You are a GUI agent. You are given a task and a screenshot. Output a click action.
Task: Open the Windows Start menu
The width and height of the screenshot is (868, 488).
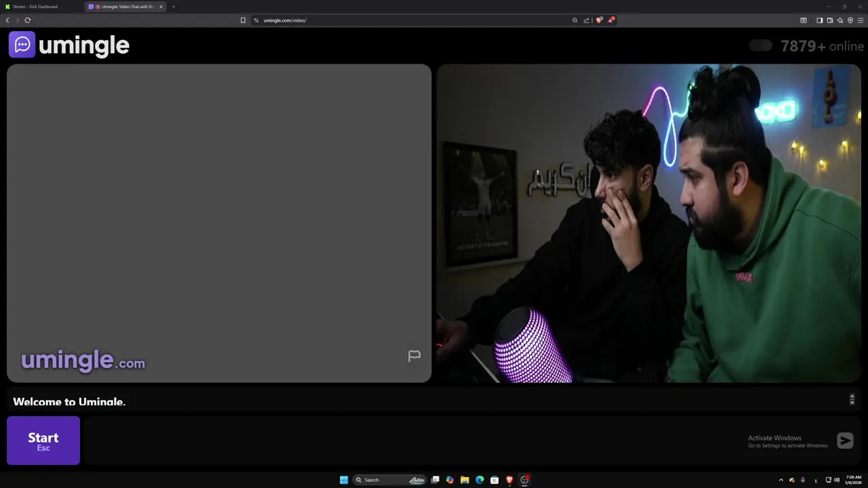344,480
